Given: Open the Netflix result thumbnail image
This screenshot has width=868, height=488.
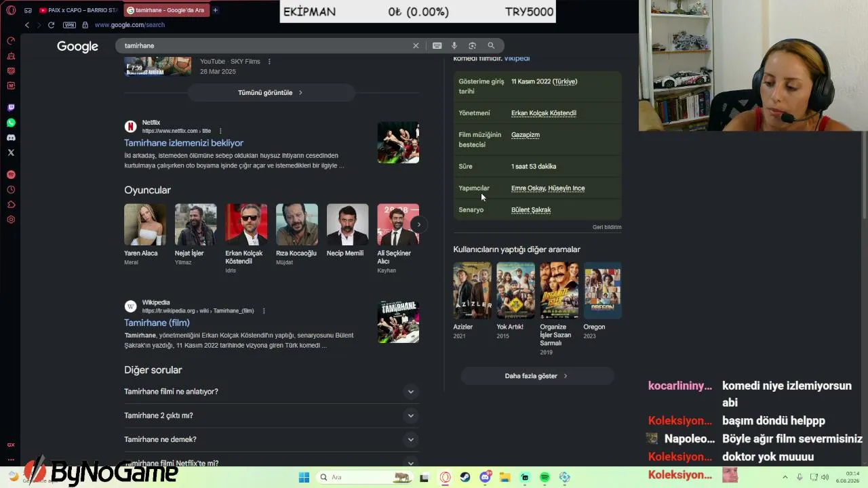Looking at the screenshot, I should click(398, 142).
